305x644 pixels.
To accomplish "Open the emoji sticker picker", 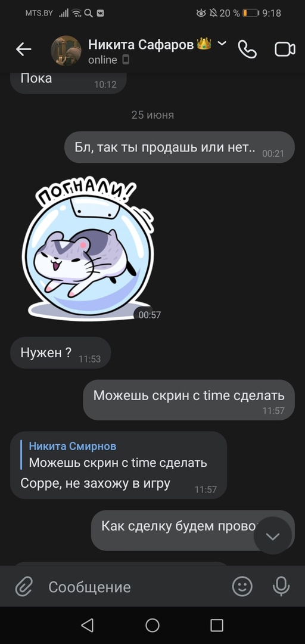I will 242,586.
